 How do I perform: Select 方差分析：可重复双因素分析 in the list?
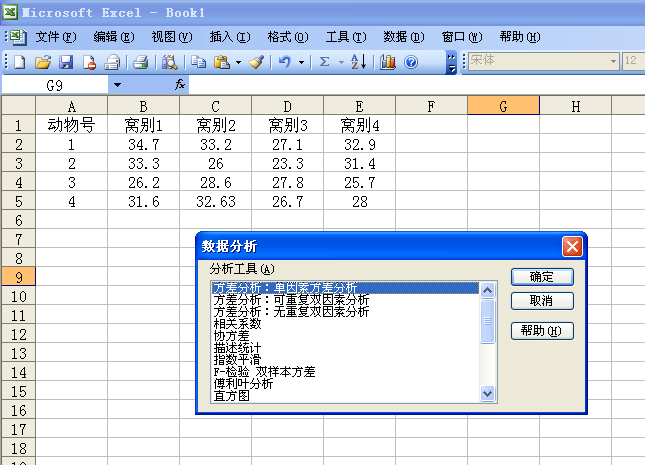[x=345, y=300]
